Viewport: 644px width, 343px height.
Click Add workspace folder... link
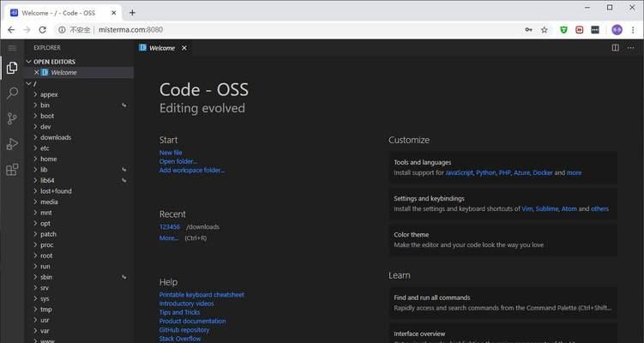point(192,170)
